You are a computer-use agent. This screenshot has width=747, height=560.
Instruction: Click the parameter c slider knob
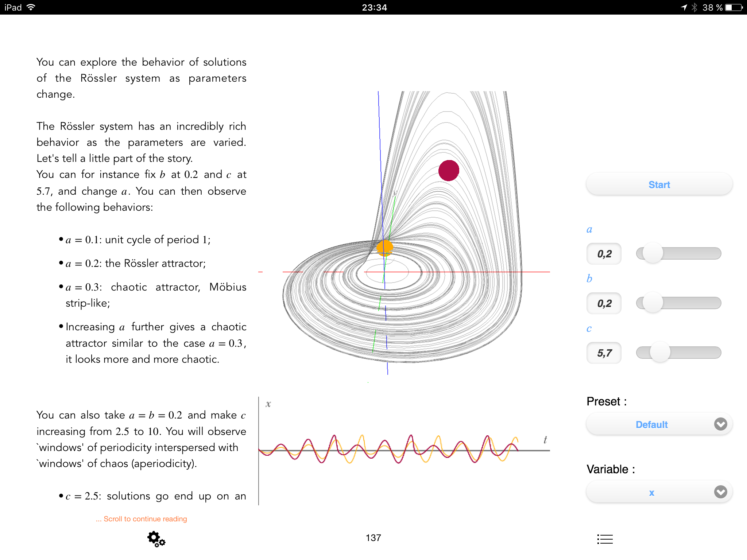click(660, 353)
